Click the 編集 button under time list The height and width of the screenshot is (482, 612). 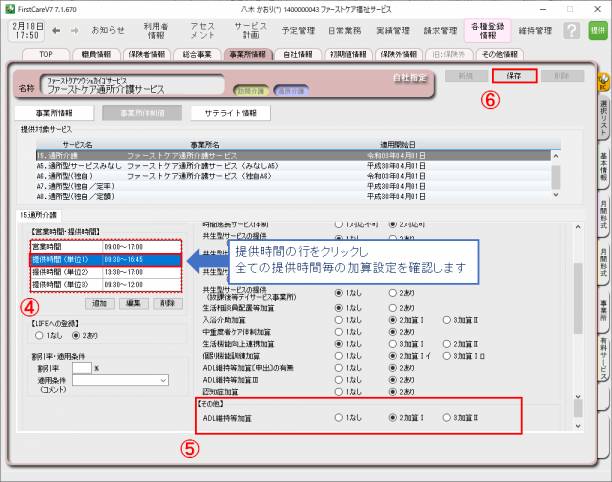133,302
